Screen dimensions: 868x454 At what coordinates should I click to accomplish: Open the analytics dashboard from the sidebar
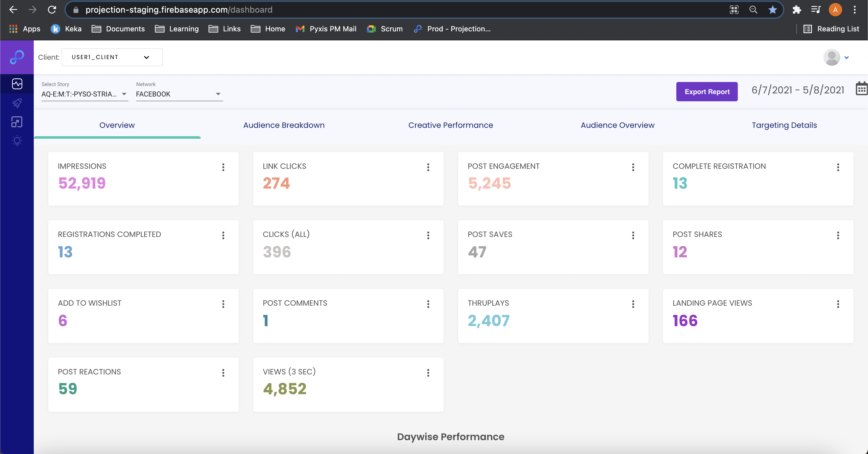[17, 84]
